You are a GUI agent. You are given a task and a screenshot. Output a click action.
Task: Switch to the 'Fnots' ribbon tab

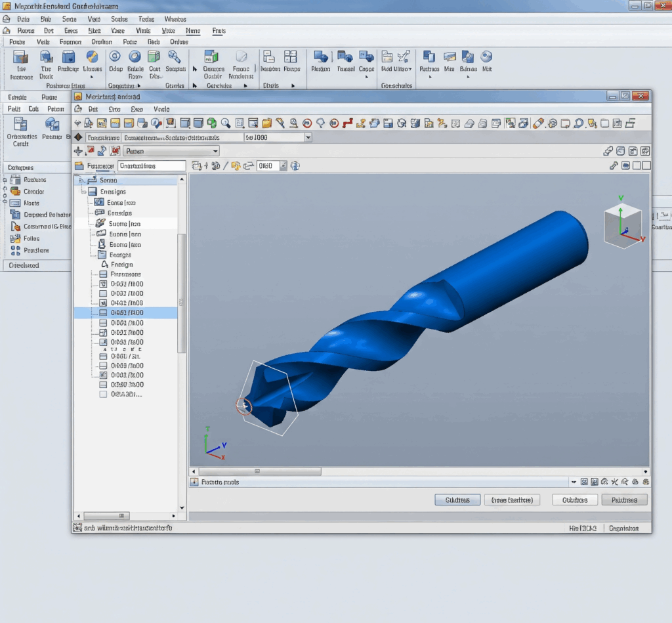click(219, 31)
